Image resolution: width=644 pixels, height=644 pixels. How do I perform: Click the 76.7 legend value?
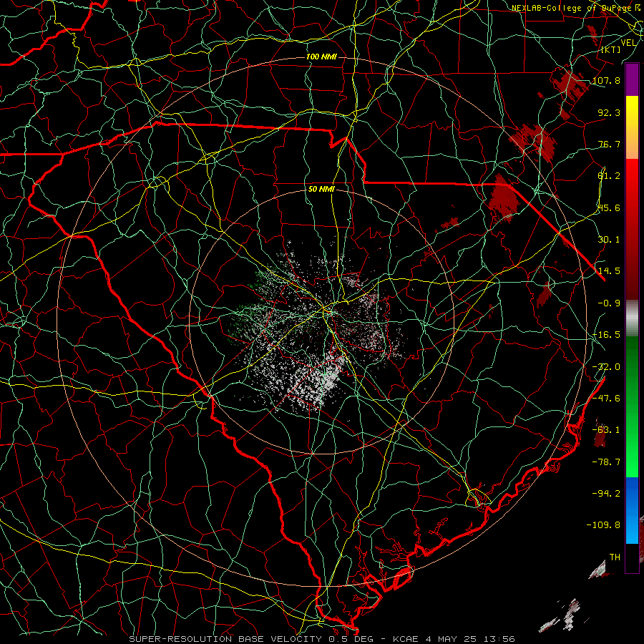pos(609,144)
